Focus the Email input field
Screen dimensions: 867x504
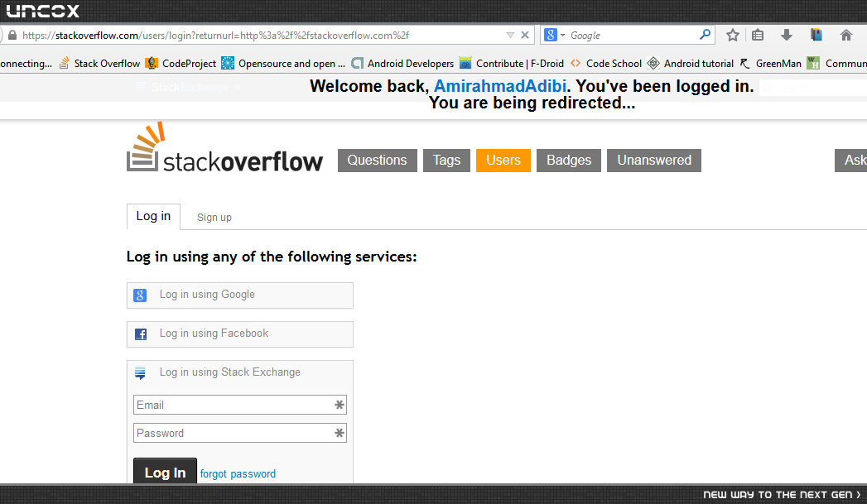240,405
